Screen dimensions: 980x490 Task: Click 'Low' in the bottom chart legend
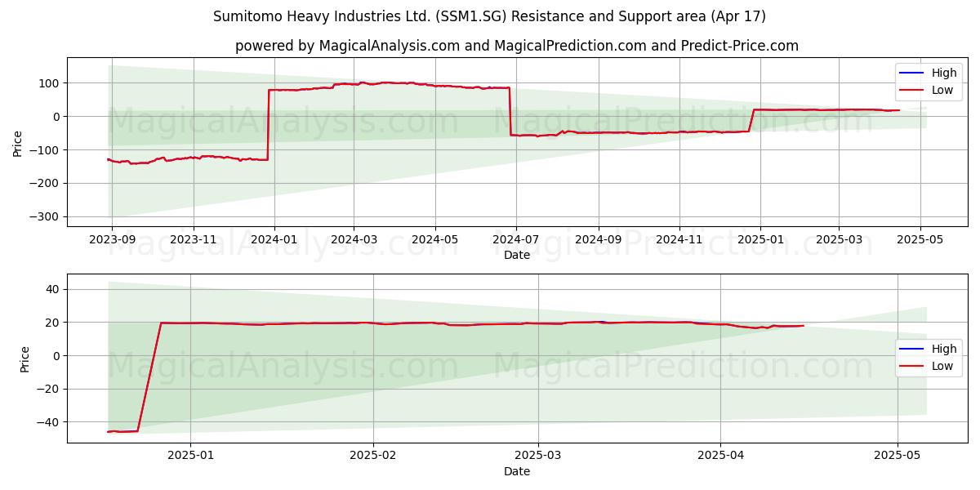(x=942, y=366)
